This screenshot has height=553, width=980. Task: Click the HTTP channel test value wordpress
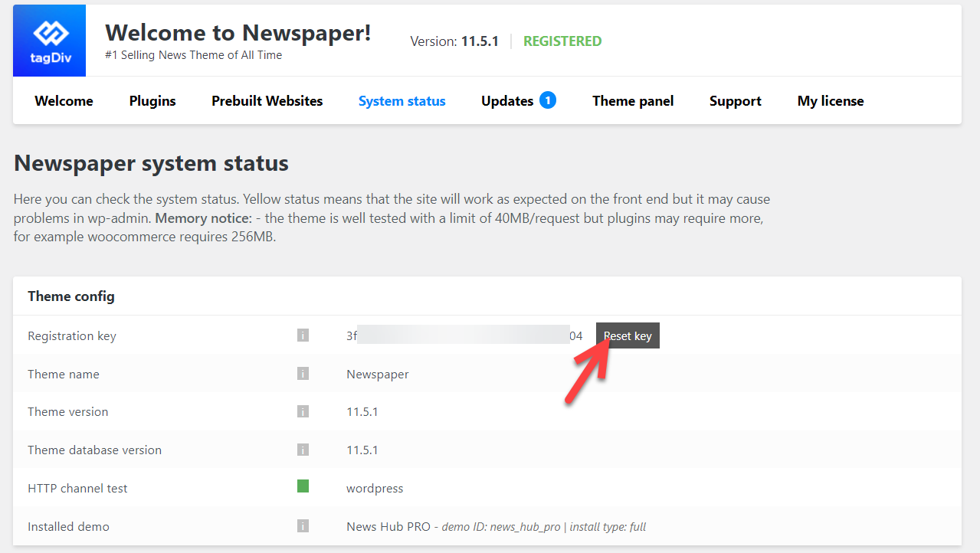pos(375,489)
